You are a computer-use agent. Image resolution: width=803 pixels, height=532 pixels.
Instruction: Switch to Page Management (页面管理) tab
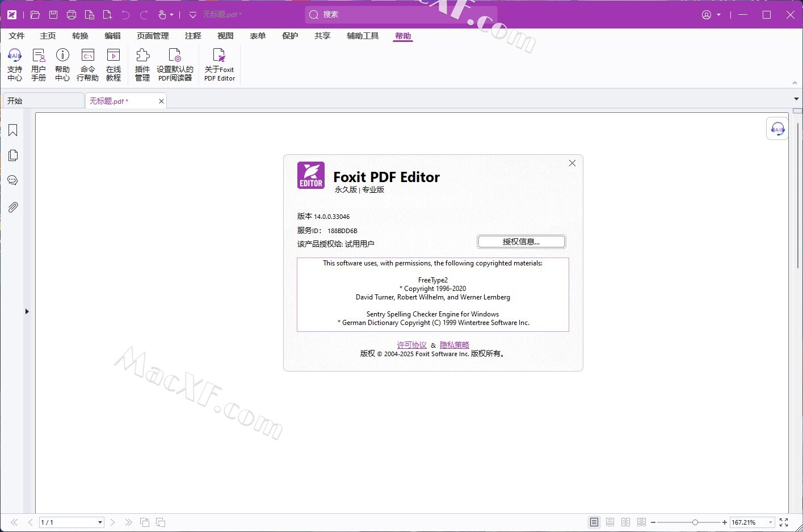pyautogui.click(x=153, y=36)
